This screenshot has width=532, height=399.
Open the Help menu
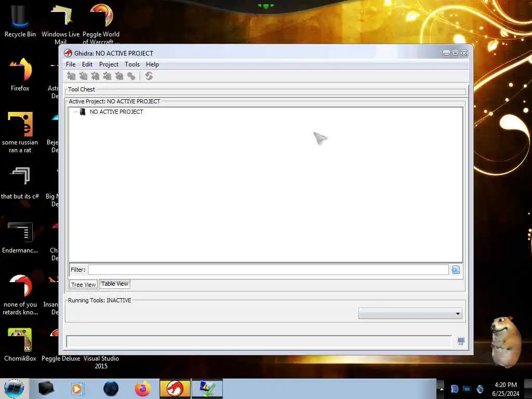coord(152,64)
